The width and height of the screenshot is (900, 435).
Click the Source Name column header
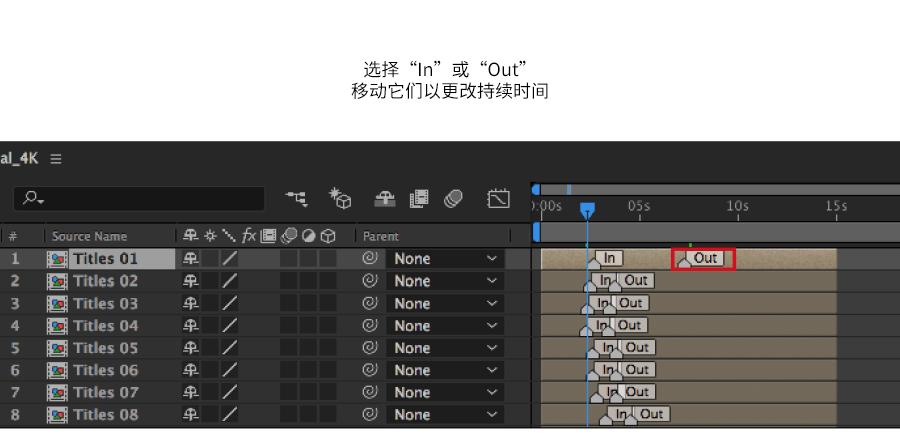coord(89,237)
